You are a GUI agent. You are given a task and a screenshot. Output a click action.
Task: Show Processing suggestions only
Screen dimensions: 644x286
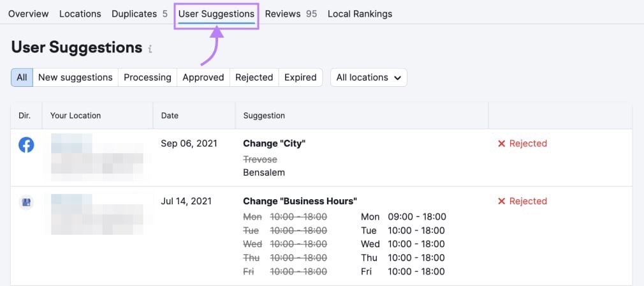147,77
